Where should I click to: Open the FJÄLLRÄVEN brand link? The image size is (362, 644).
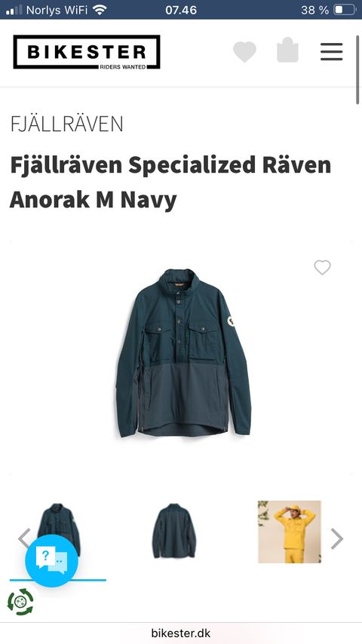66,124
